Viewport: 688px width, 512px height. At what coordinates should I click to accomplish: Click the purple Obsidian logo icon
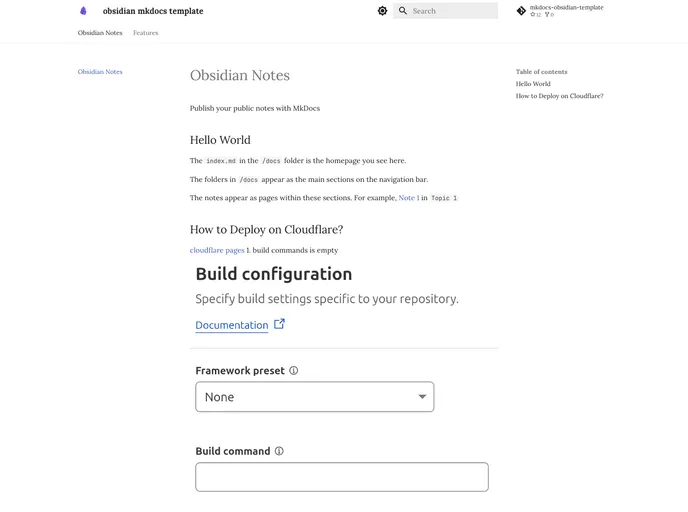pos(83,11)
